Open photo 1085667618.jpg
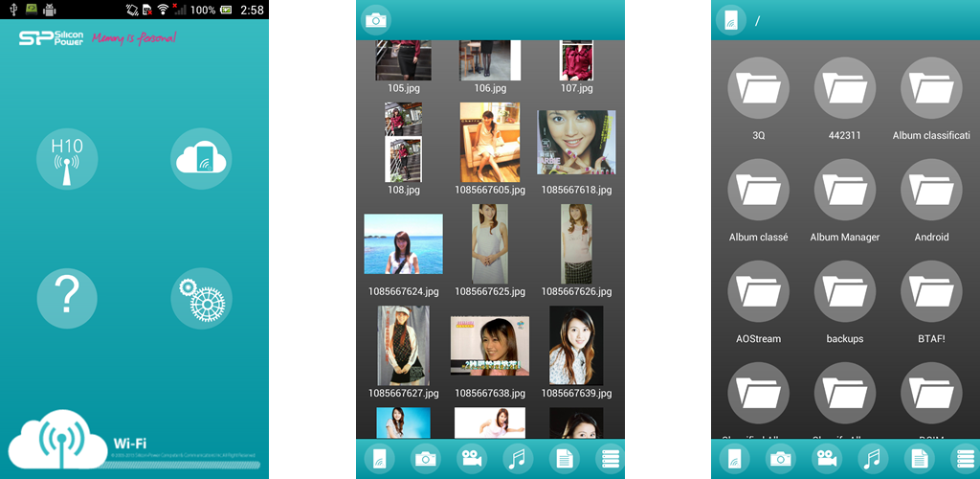The image size is (980, 479). pos(576,142)
